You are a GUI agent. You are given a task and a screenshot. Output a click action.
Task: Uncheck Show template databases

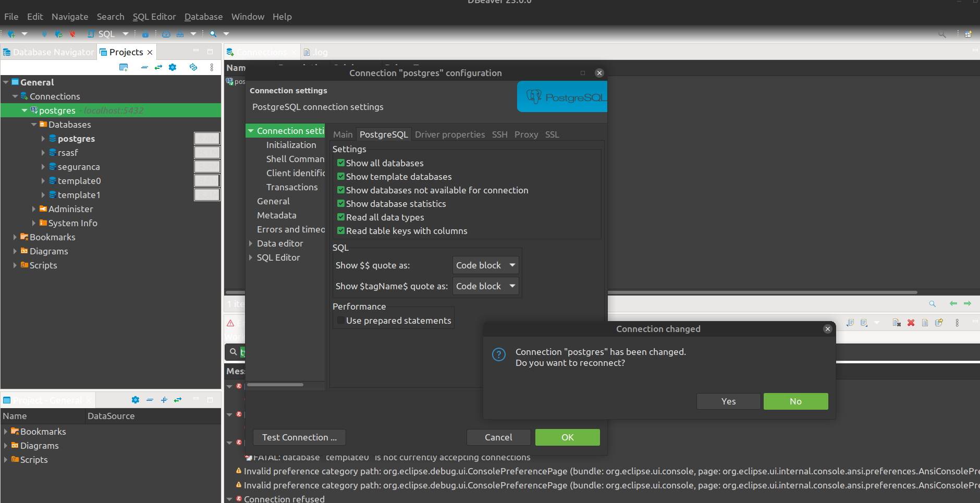click(340, 177)
